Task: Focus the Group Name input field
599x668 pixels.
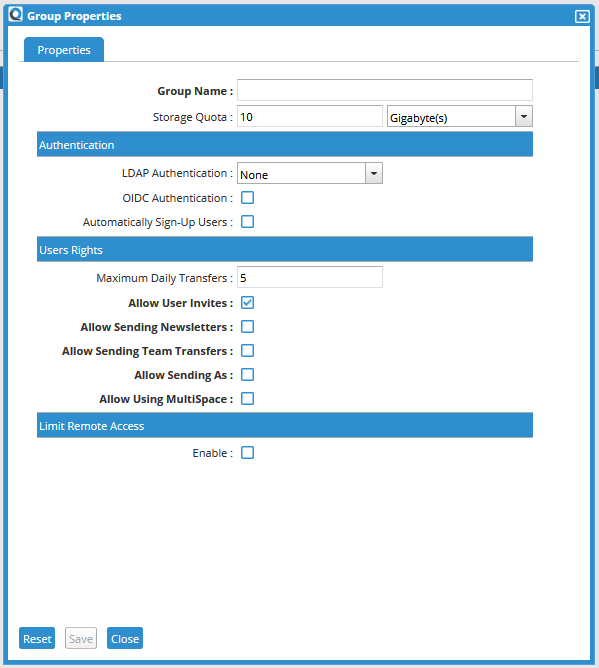Action: tap(385, 90)
